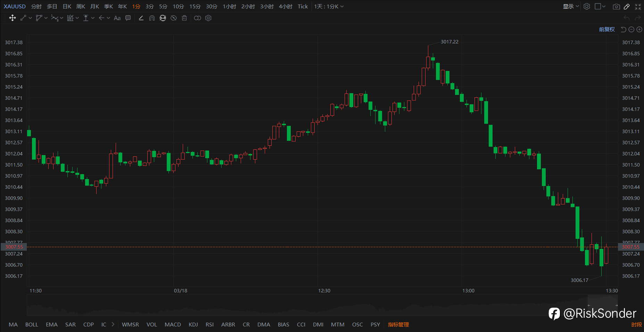
Task: Expand the price marker tool dropdown arrow
Action: click(93, 18)
